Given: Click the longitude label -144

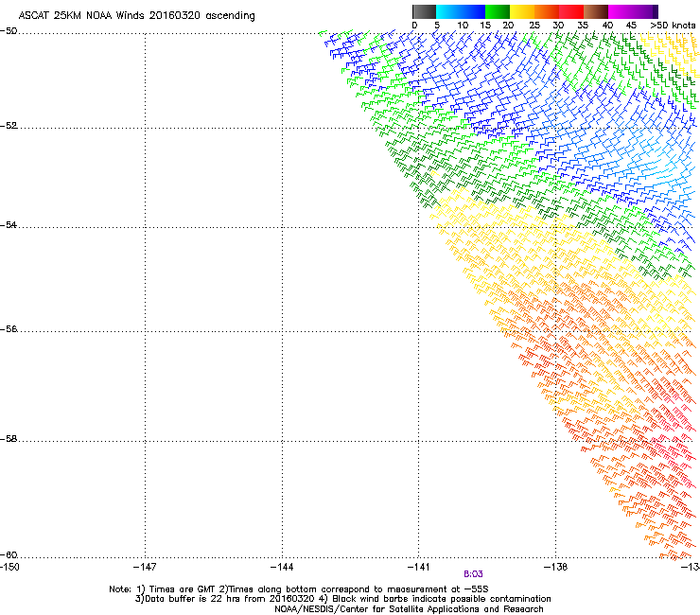Looking at the screenshot, I should (x=282, y=567).
